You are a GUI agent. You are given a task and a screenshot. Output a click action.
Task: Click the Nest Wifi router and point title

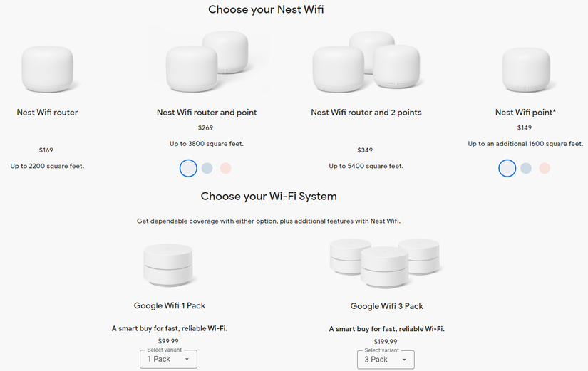207,113
